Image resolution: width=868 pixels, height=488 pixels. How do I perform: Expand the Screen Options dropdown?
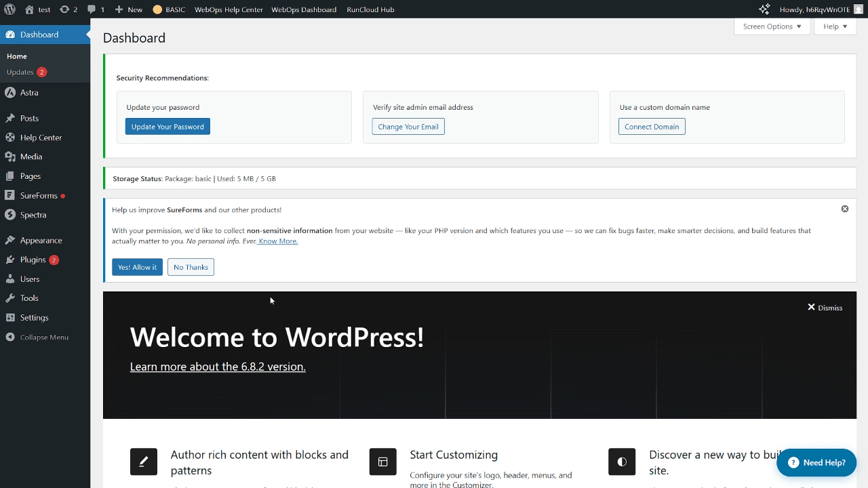tap(772, 26)
